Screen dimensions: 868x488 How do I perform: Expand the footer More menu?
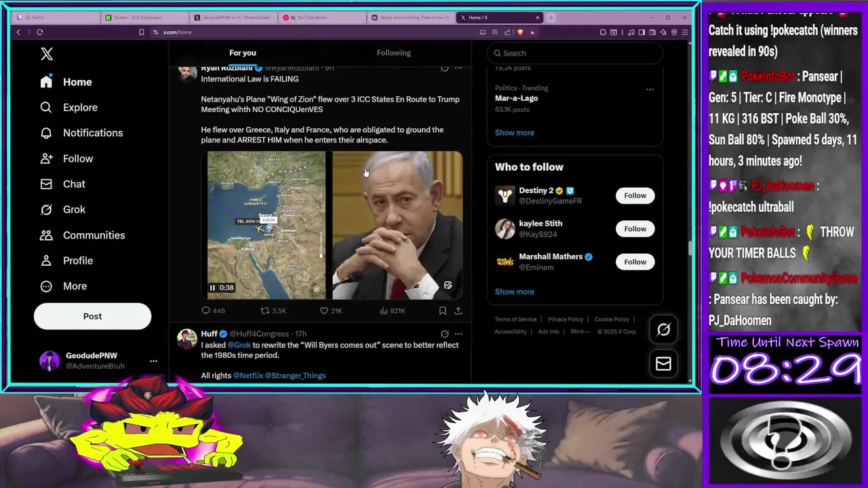click(x=579, y=331)
